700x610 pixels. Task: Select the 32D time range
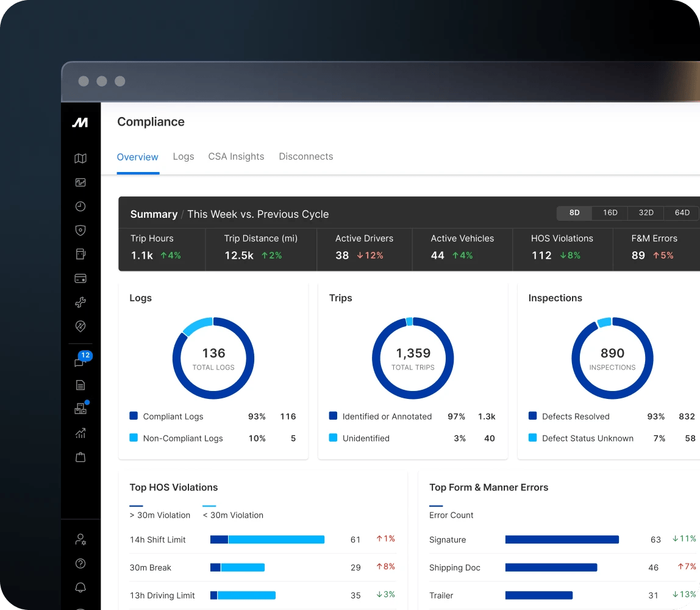coord(646,213)
